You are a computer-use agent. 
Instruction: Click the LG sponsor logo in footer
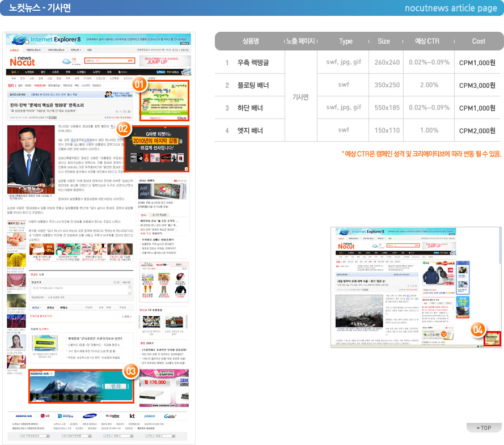pyautogui.click(x=45, y=416)
